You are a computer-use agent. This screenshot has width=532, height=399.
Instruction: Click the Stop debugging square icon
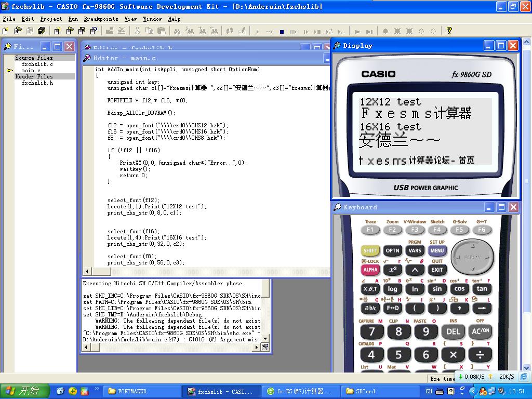(x=282, y=32)
